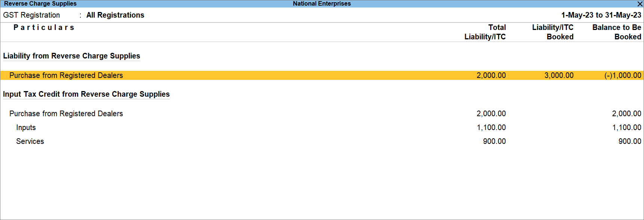
Task: Click the GST Registration label
Action: [31, 15]
